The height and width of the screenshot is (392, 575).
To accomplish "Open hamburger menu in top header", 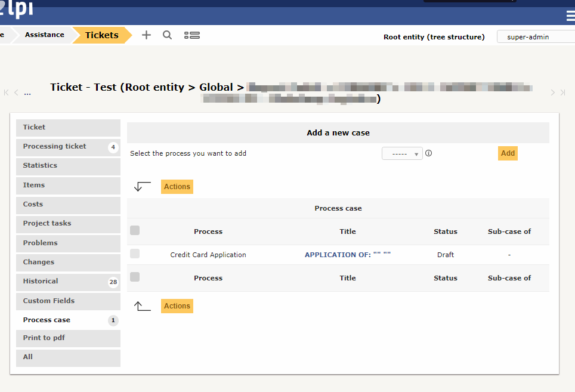I will click(x=570, y=16).
